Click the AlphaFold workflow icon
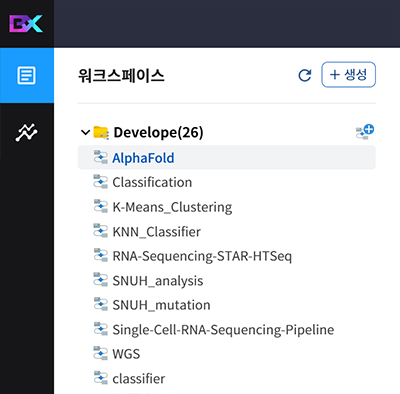Screen dimensions: 400x394 pos(100,157)
